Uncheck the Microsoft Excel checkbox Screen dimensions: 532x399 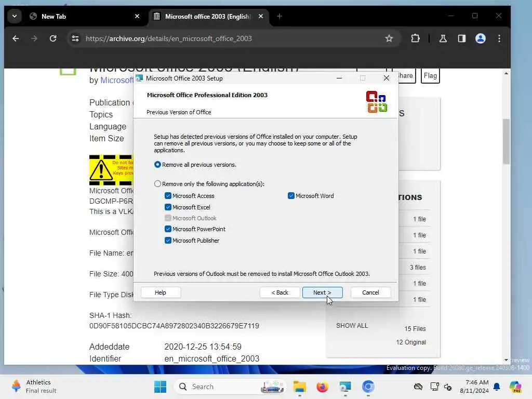pos(168,207)
